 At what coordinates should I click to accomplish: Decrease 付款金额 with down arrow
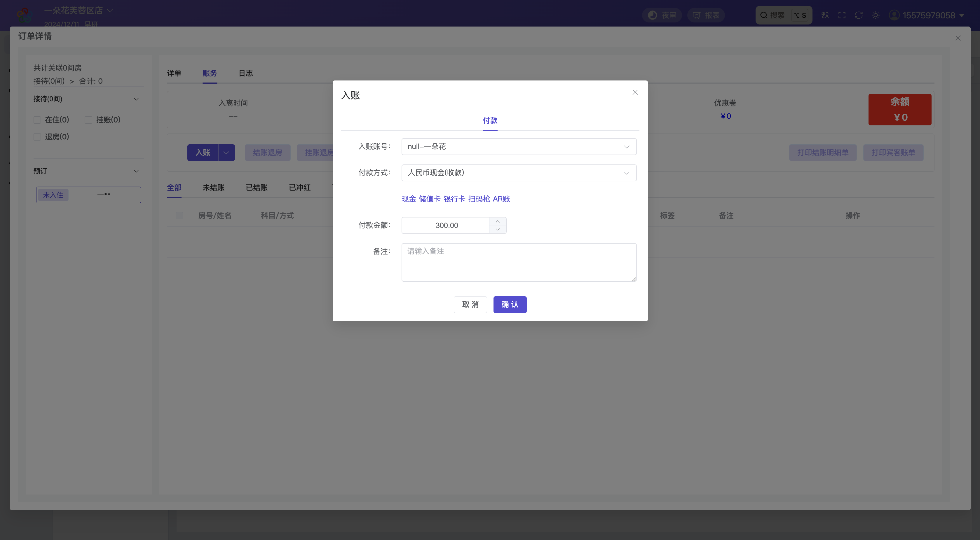click(498, 229)
